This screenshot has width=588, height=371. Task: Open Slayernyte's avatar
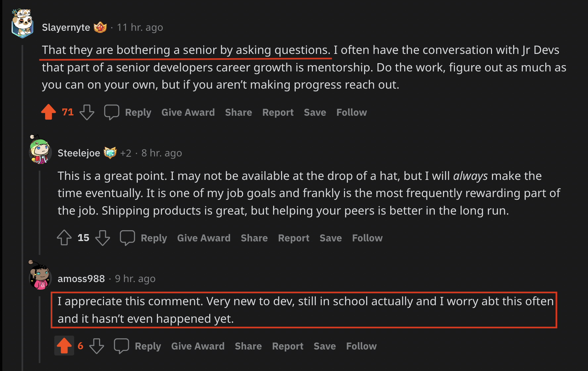click(x=22, y=23)
